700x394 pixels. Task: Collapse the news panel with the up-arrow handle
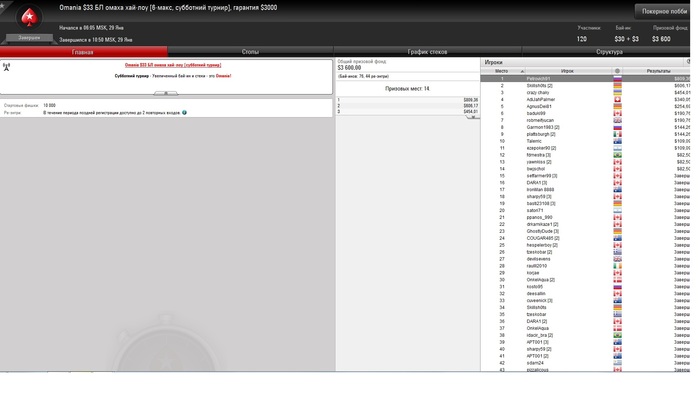(166, 93)
